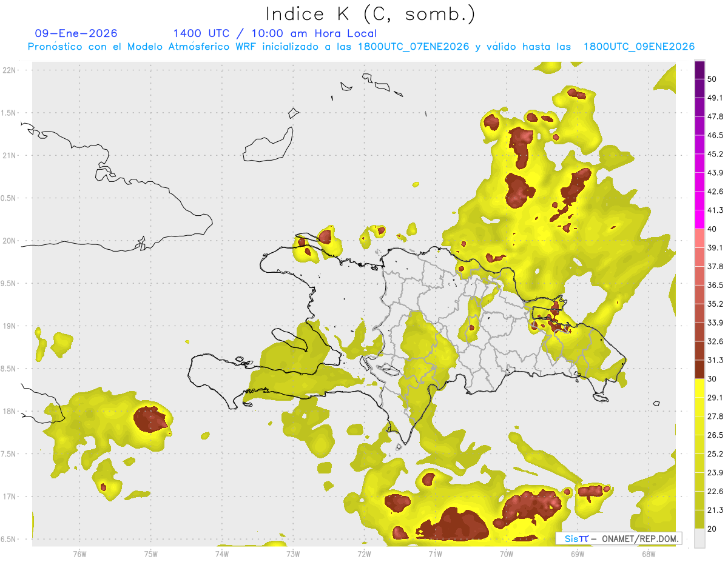Pick the legend value "40"

point(712,229)
